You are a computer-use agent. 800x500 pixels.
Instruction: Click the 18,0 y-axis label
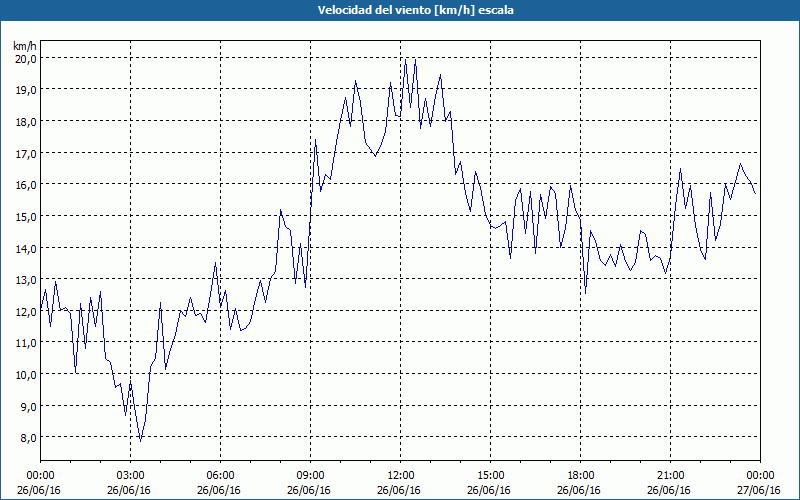pos(26,121)
